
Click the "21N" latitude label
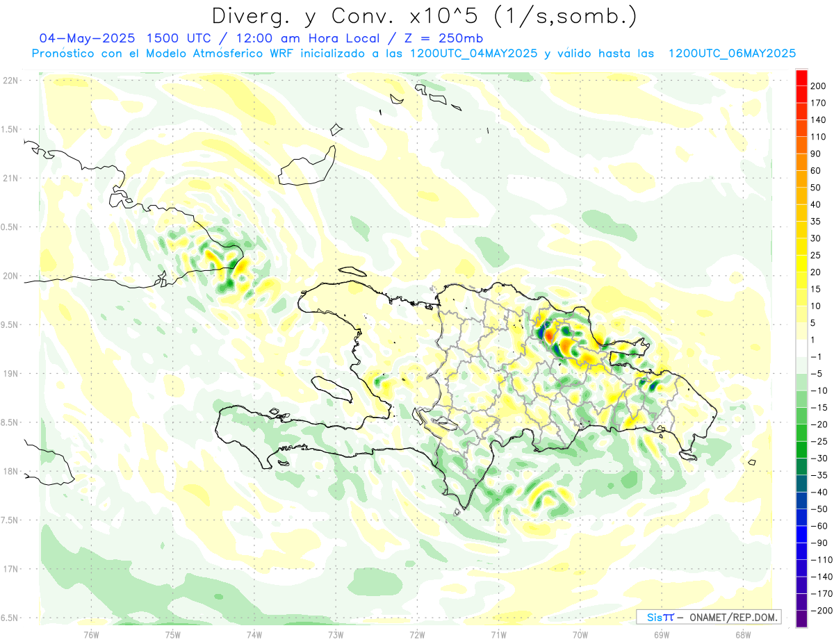coord(10,179)
